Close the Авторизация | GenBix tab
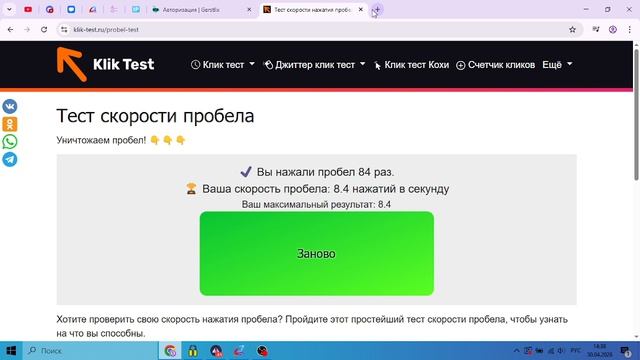Image resolution: width=640 pixels, height=360 pixels. (x=249, y=9)
